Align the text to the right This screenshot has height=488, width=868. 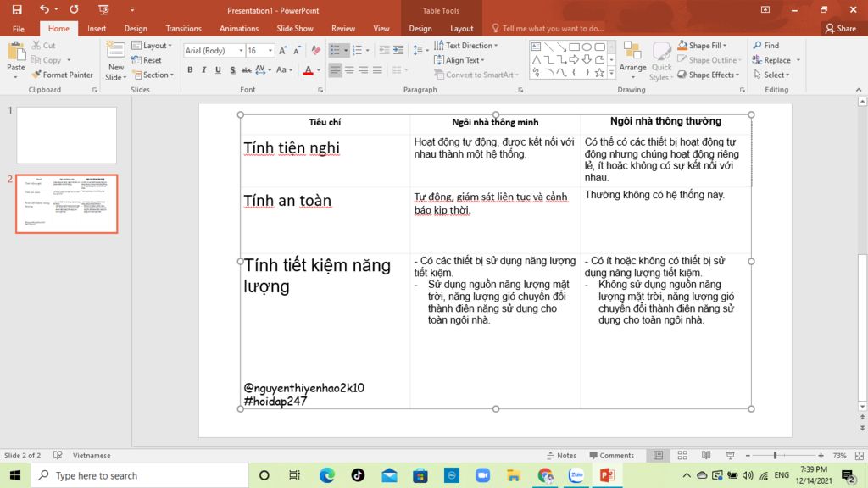click(363, 69)
